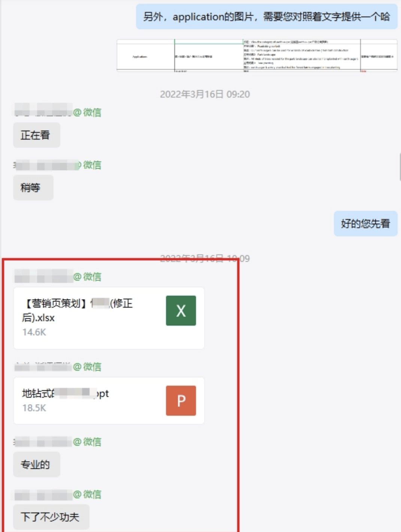Select the 稍等 message bubble

pyautogui.click(x=33, y=188)
